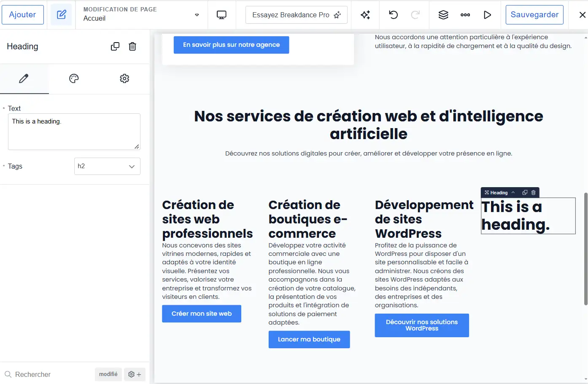
Task: Select the 'Développez votre activité commerciale' paragraph
Action: click(313, 284)
